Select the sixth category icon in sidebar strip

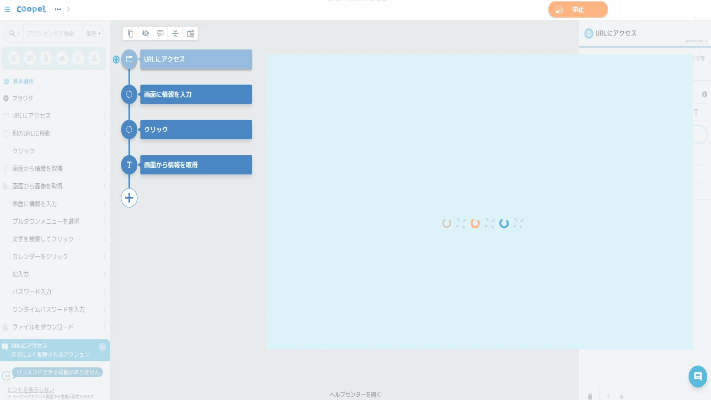(94, 59)
